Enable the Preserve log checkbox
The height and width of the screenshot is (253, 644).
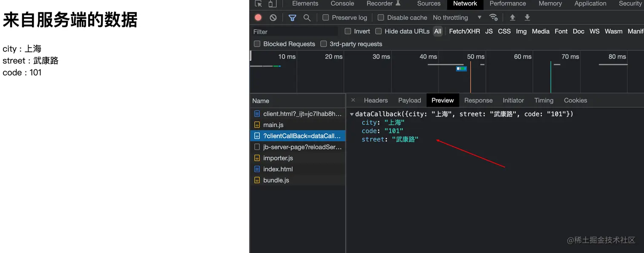coord(326,17)
